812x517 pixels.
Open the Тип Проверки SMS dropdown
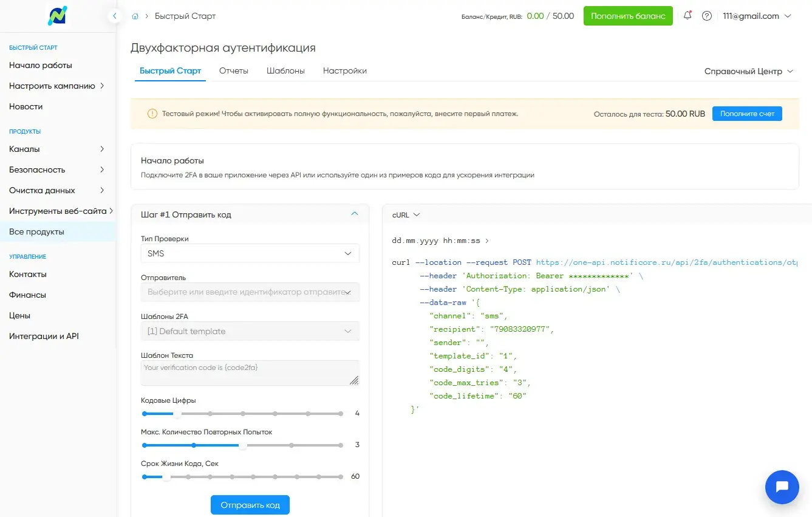[250, 253]
